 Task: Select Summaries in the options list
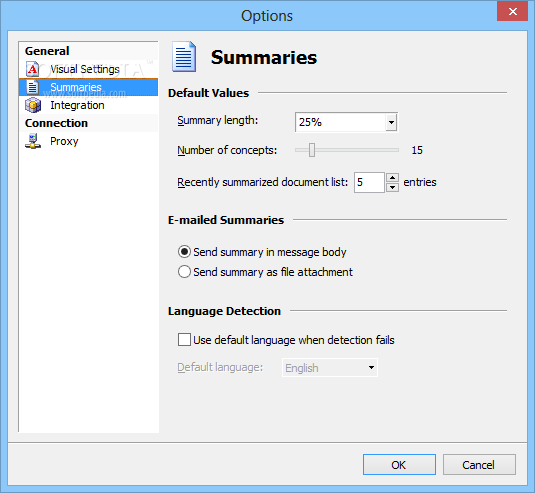coord(88,87)
